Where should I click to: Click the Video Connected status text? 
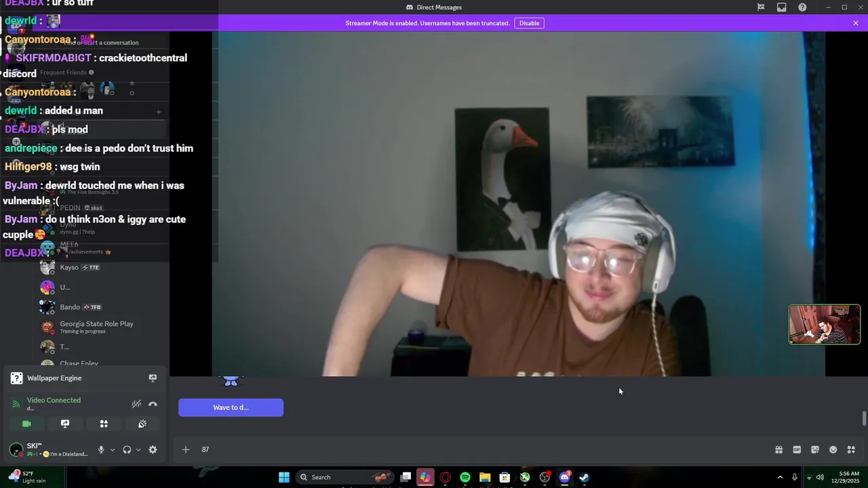[54, 400]
